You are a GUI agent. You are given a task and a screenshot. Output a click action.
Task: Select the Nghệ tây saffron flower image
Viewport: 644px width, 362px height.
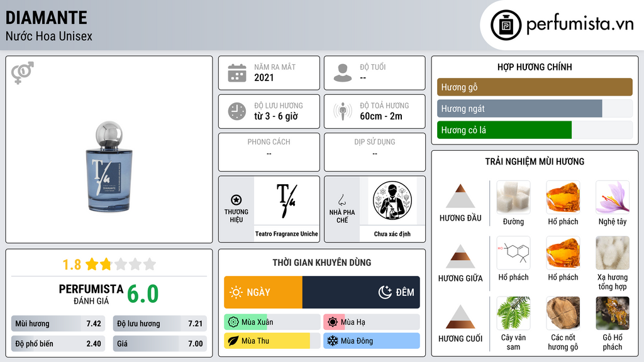click(x=613, y=197)
